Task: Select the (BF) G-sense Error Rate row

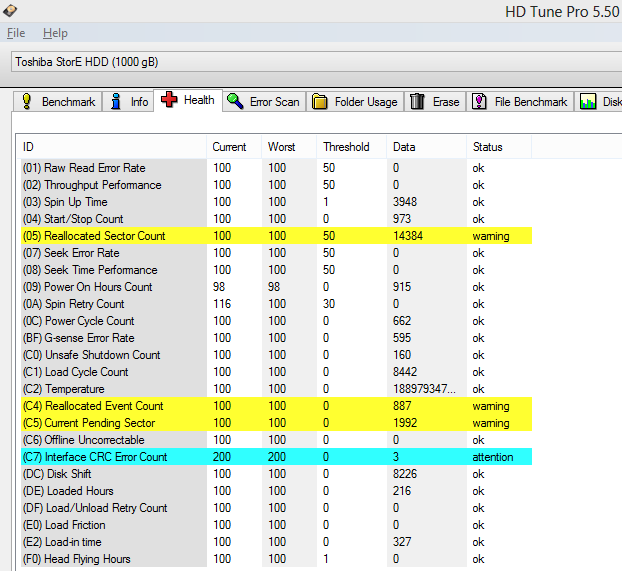Action: tap(276, 338)
